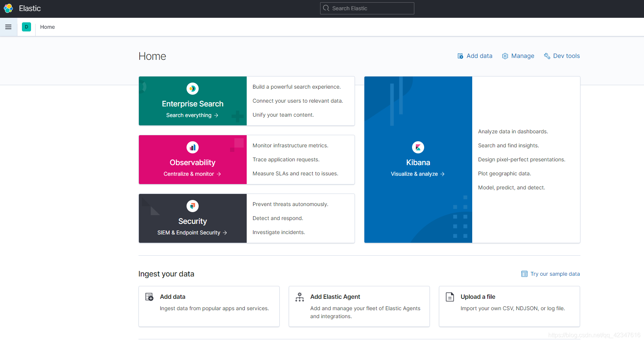Click Try our sample data link
The image size is (644, 342).
tap(555, 274)
